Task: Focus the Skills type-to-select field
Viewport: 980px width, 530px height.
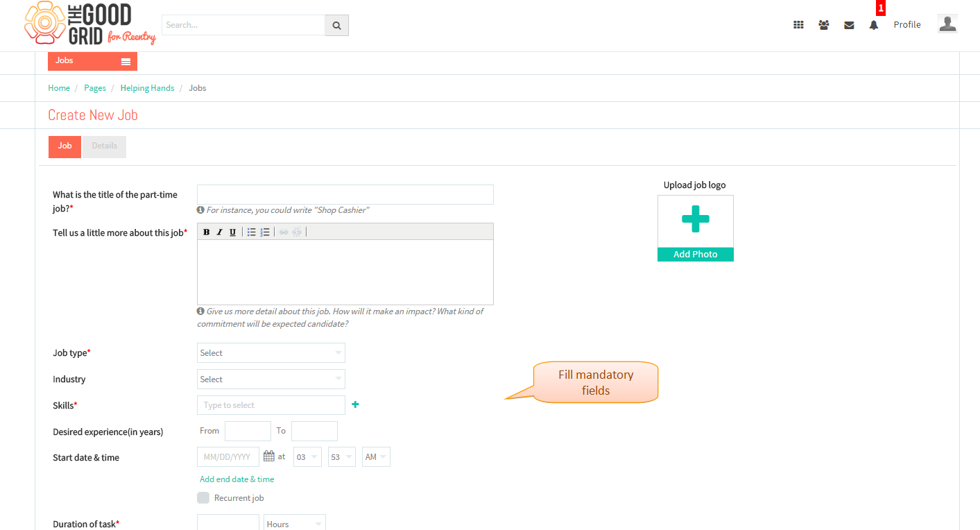Action: click(x=271, y=405)
